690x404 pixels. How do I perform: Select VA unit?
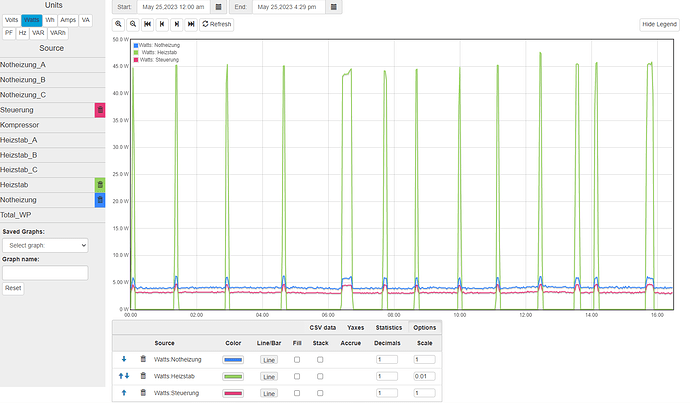86,20
